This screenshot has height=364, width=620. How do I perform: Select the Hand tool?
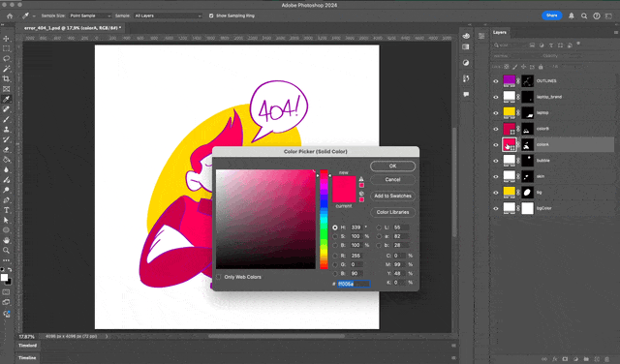coord(7,240)
